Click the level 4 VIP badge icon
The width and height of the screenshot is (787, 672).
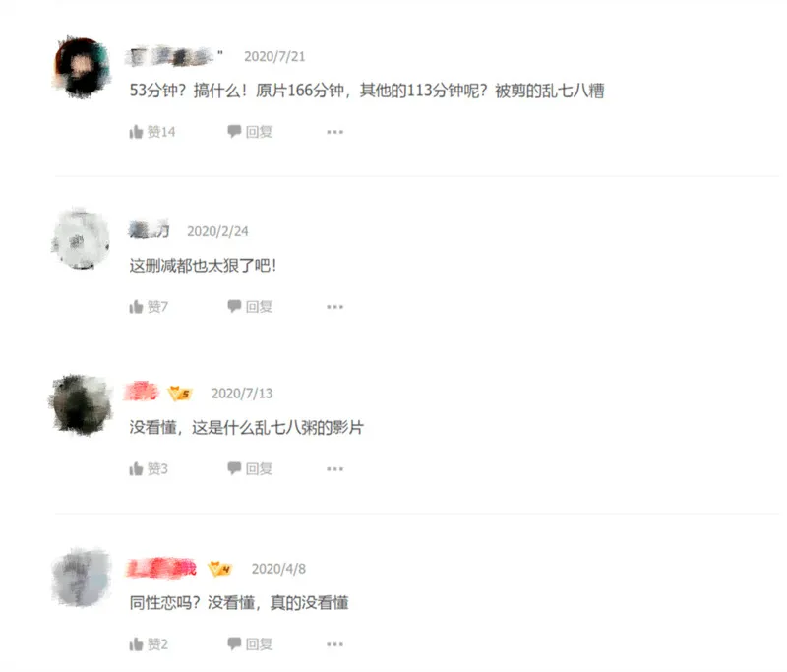(x=219, y=569)
